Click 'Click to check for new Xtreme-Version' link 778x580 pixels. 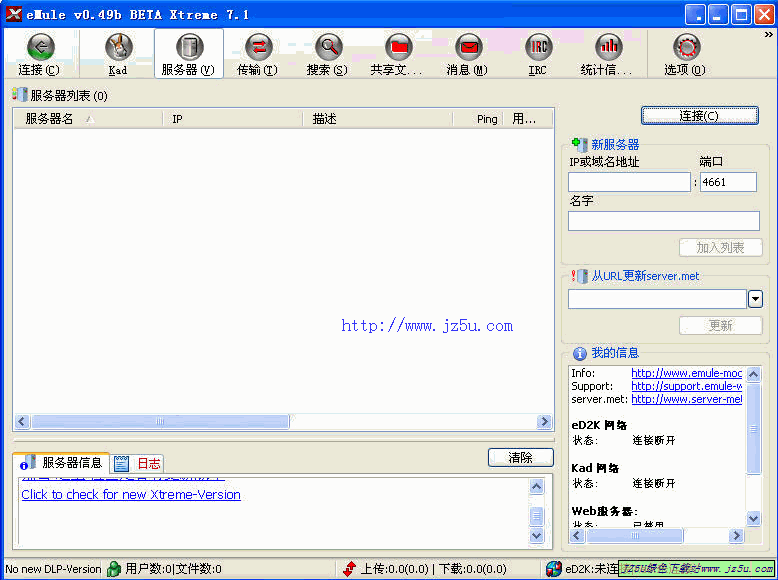pos(131,495)
